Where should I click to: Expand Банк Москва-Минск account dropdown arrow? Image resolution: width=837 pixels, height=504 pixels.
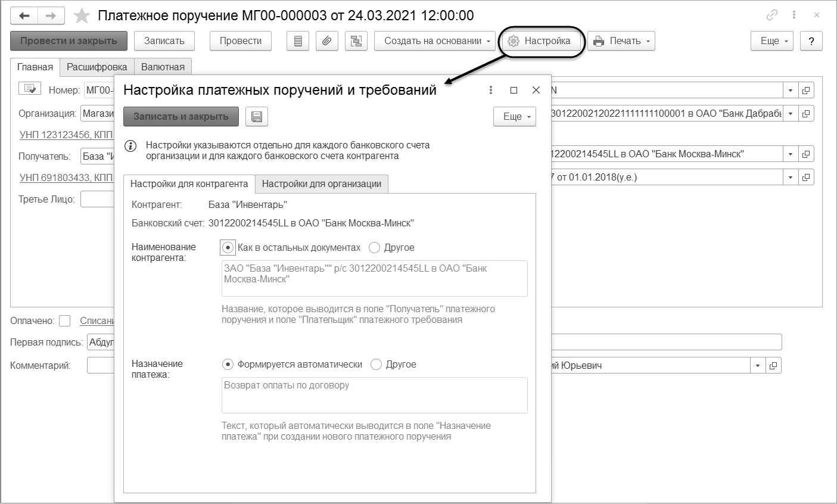(791, 154)
